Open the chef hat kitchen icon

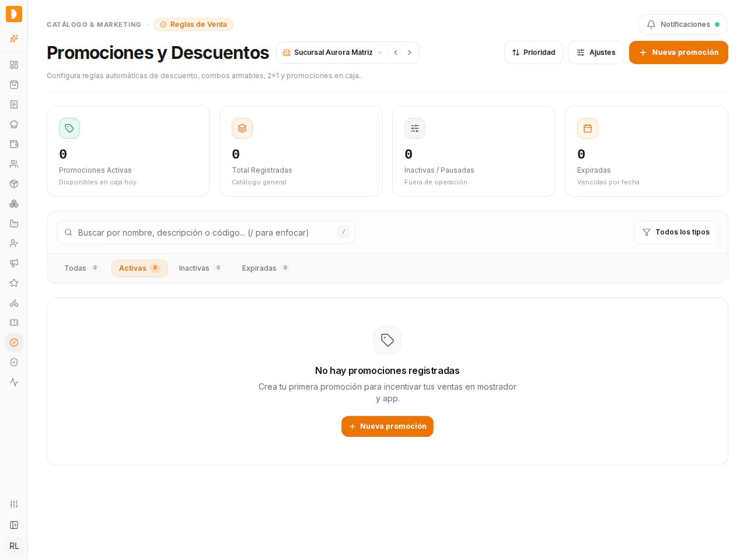click(14, 124)
